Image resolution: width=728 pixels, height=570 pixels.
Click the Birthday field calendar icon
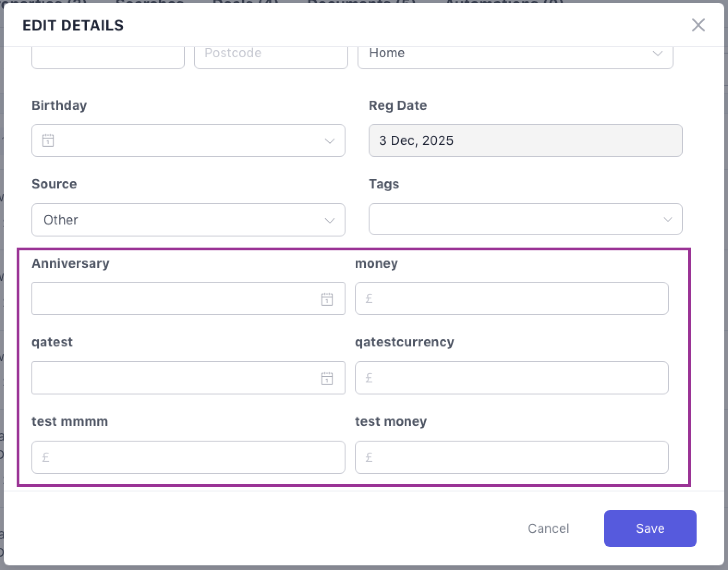pyautogui.click(x=48, y=140)
